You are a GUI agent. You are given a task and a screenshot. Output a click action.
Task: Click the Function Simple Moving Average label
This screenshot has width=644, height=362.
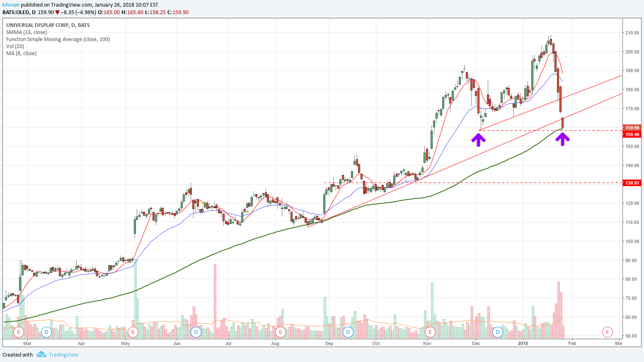58,39
